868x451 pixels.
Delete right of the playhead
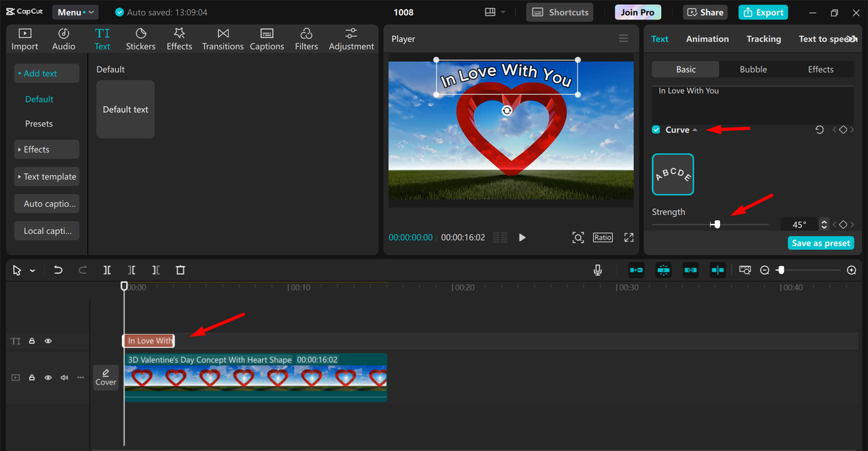(156, 270)
